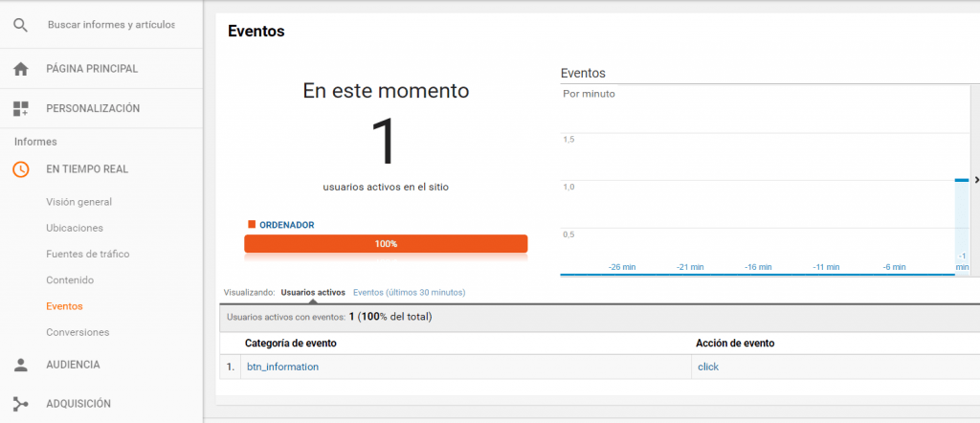Click the Acción de evento column header

(735, 344)
